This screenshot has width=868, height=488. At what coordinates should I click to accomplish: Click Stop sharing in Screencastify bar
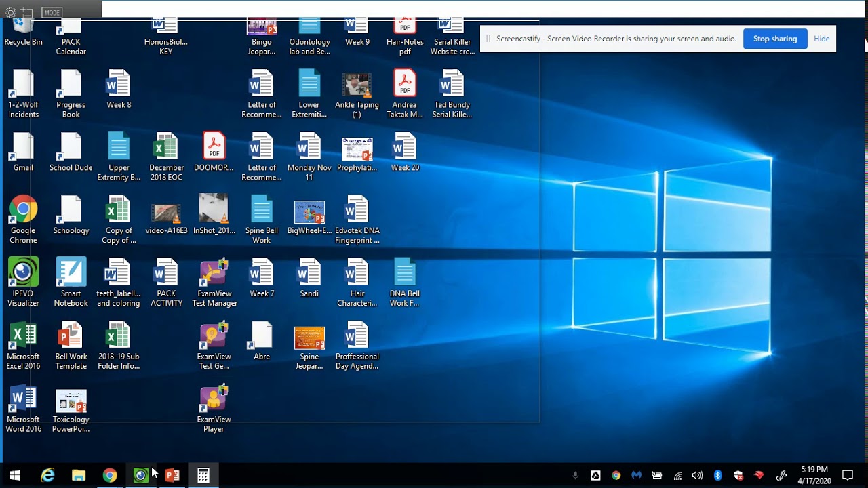[x=775, y=39]
